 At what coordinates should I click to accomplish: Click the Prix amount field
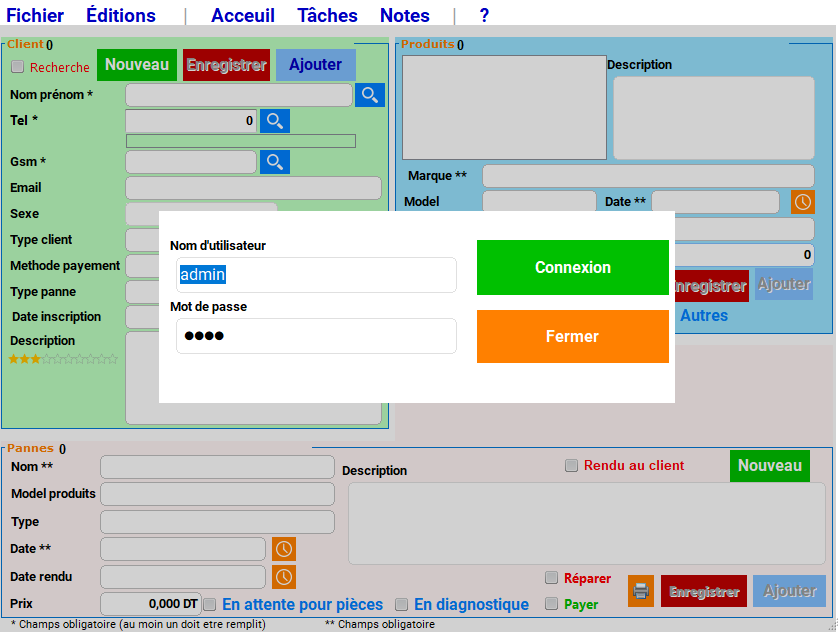(151, 604)
